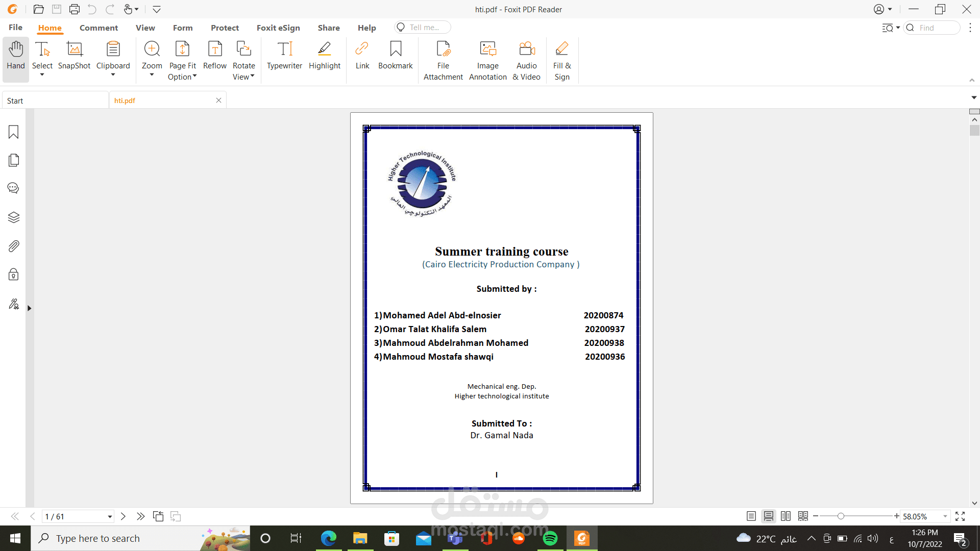Click the Open file icon in quick toolbar
The image size is (980, 551).
click(38, 9)
